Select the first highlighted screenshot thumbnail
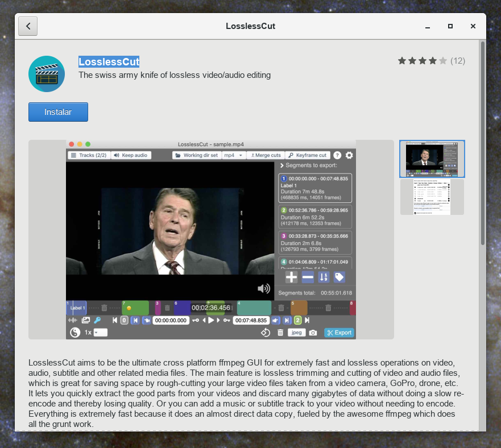This screenshot has height=448, width=501. [432, 159]
